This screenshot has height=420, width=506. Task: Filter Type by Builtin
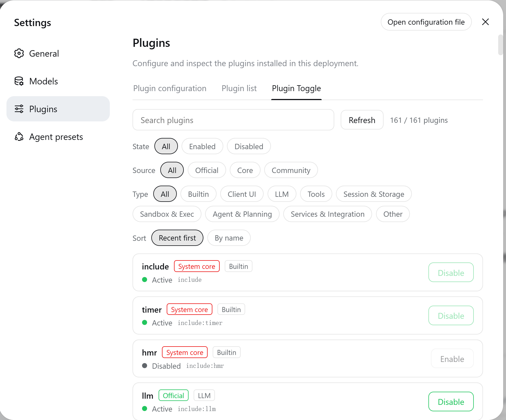click(198, 194)
